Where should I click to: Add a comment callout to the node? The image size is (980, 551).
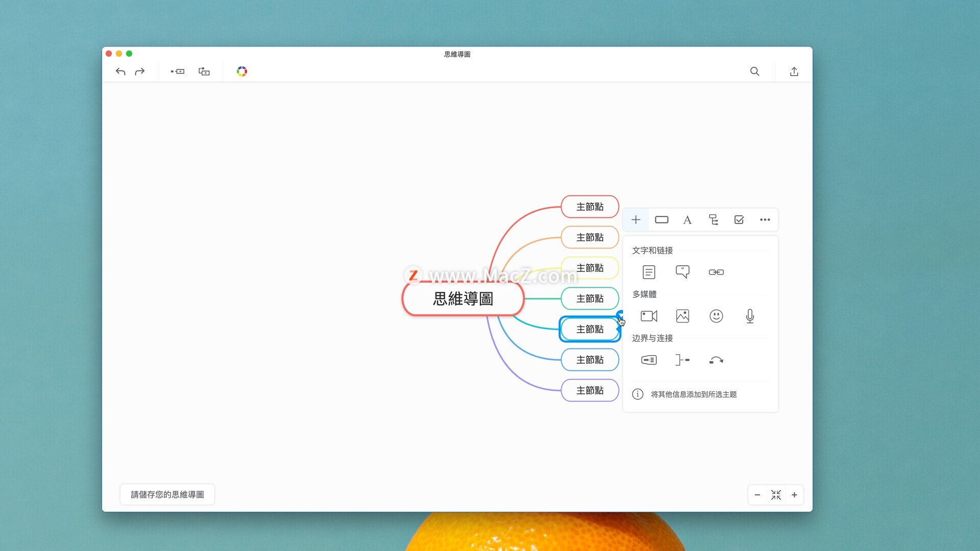(x=682, y=272)
